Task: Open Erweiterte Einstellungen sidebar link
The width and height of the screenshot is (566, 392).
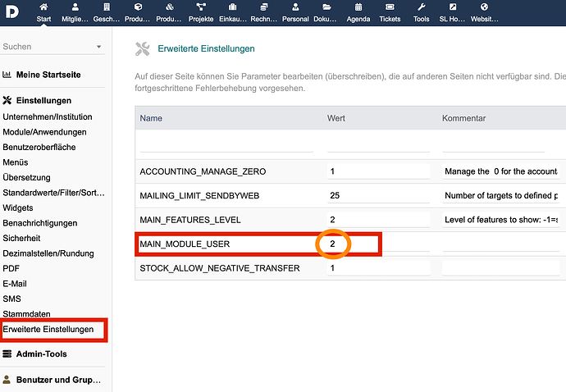Action: pos(48,329)
